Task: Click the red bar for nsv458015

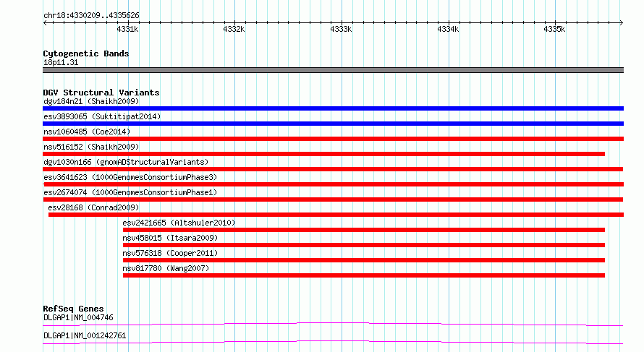Action: [x=364, y=245]
